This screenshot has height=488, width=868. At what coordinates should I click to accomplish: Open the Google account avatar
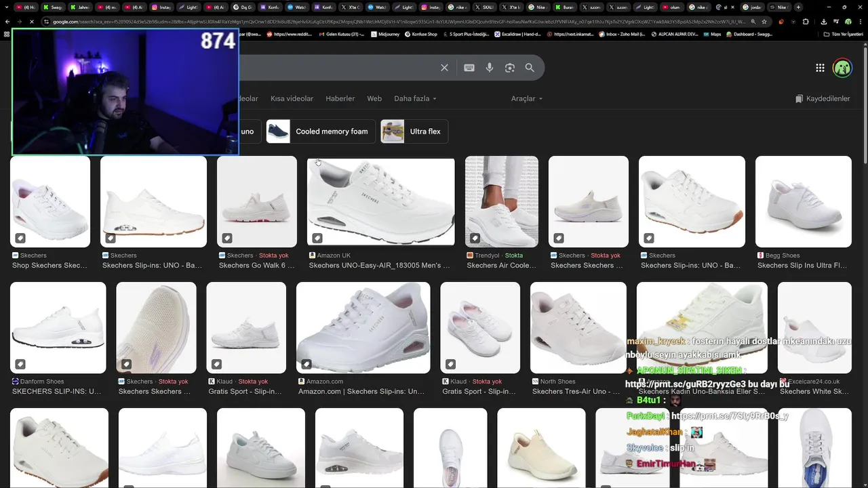click(x=842, y=68)
